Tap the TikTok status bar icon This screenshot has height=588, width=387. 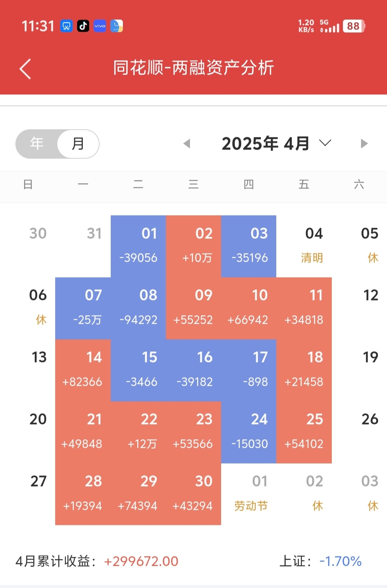[x=83, y=26]
